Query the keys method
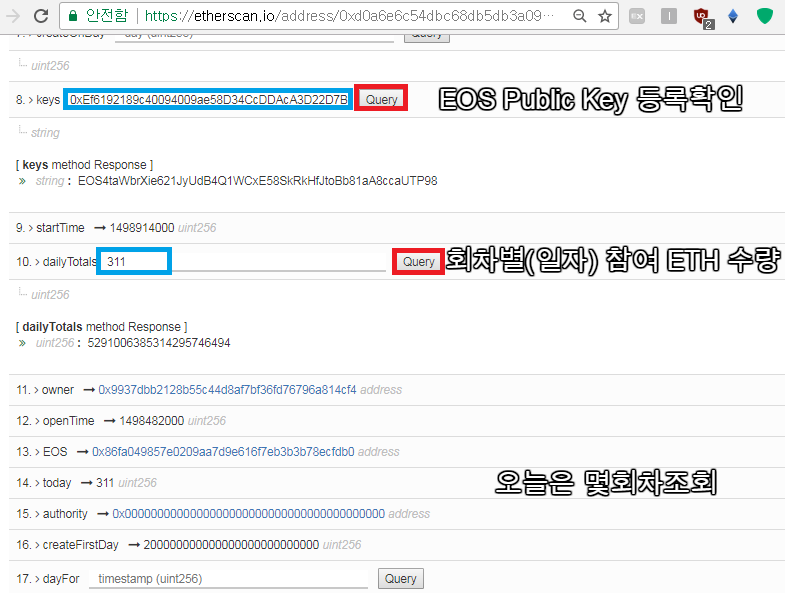Image resolution: width=785 pixels, height=594 pixels. (x=381, y=99)
